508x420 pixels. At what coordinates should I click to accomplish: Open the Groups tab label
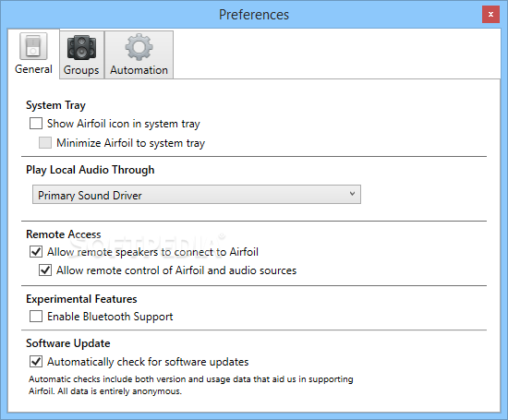click(81, 70)
